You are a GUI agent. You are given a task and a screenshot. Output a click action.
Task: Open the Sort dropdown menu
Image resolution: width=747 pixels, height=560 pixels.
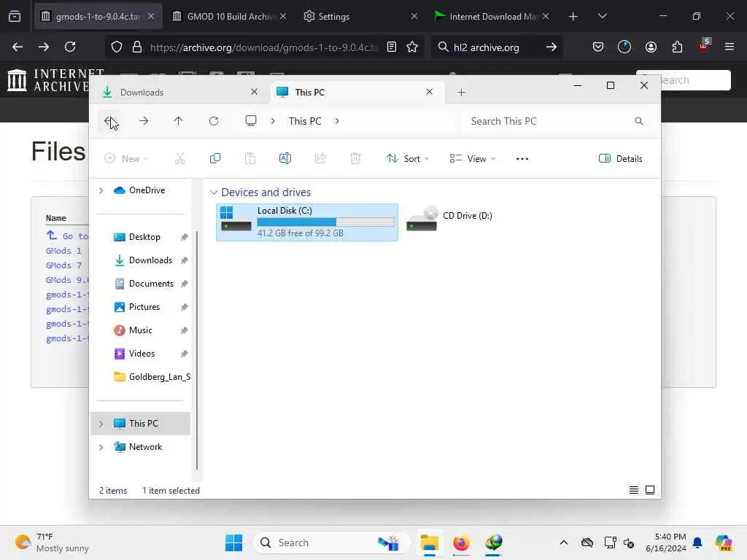pos(407,158)
